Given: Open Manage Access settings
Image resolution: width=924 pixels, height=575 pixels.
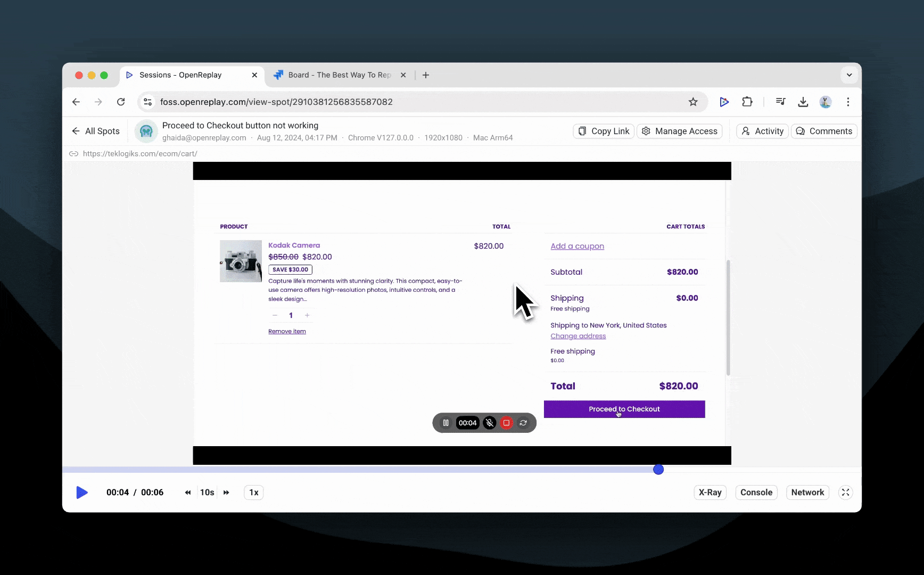Looking at the screenshot, I should (x=680, y=131).
